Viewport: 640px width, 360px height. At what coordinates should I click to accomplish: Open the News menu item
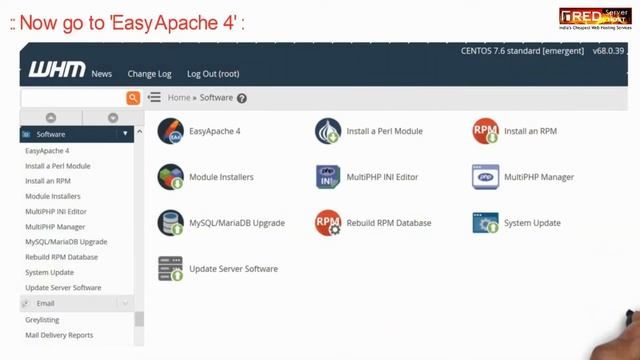[102, 74]
